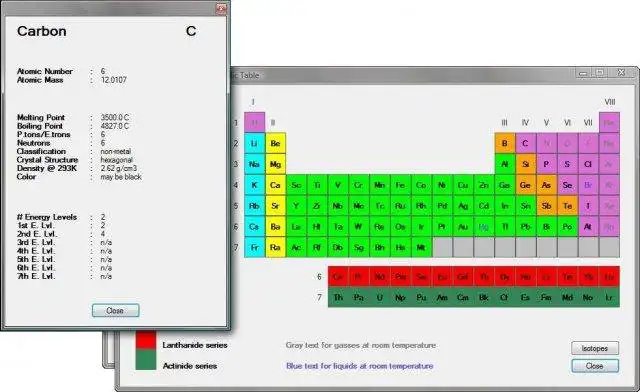Select the Lawrencium (Lr) actinide cell
640x392 pixels.
(609, 298)
